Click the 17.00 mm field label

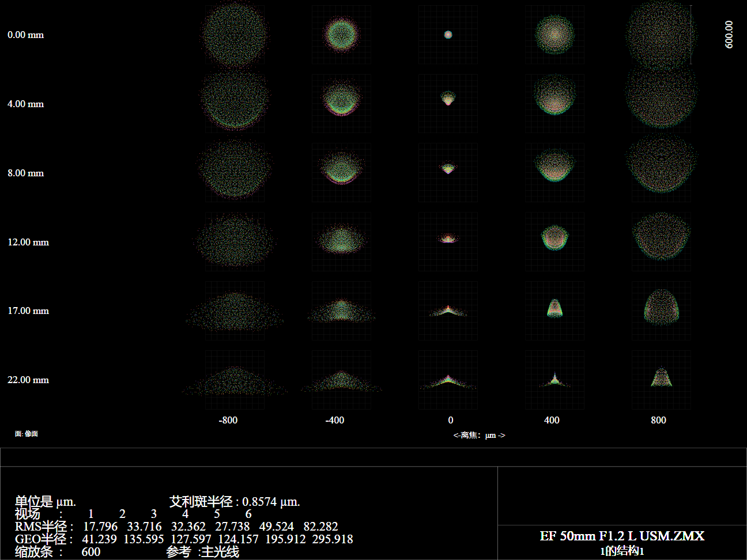click(x=28, y=311)
